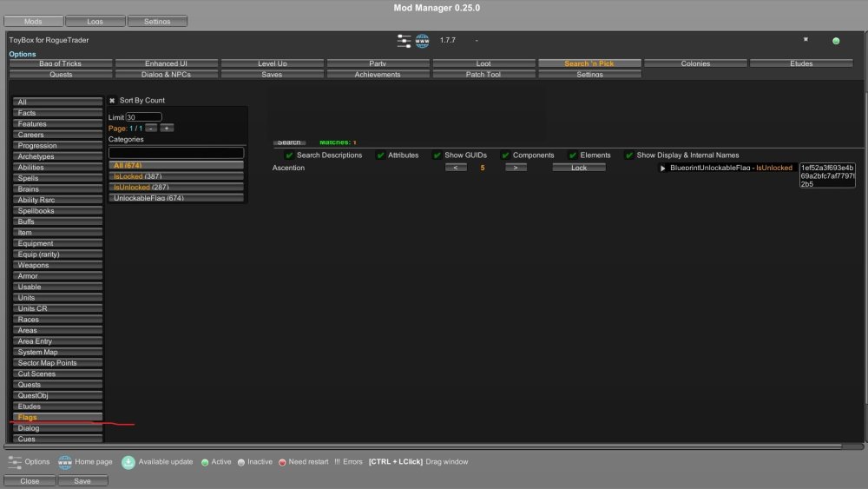Click the Limit input field

point(143,117)
